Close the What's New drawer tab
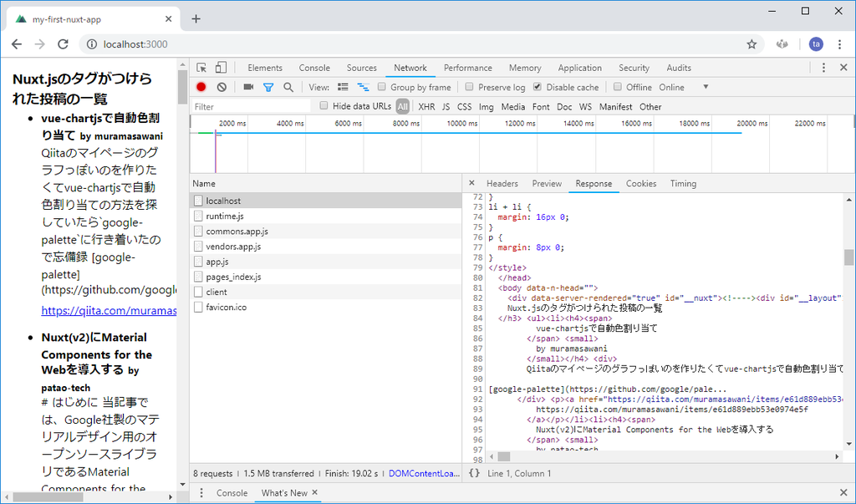The width and height of the screenshot is (856, 504). [x=315, y=492]
